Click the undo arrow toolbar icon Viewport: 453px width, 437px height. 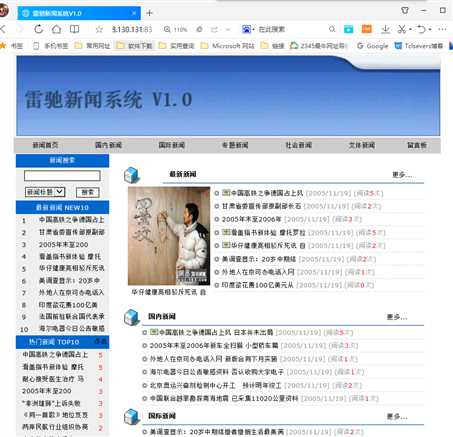(x=422, y=29)
